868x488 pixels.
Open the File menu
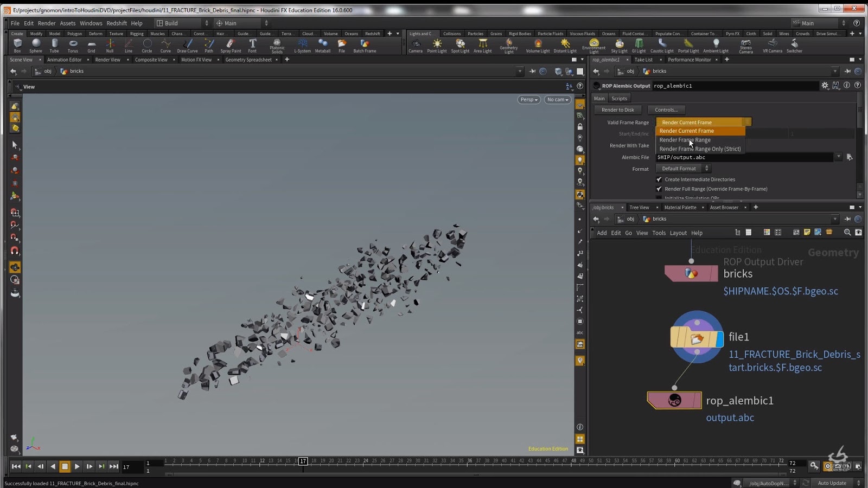[15, 23]
